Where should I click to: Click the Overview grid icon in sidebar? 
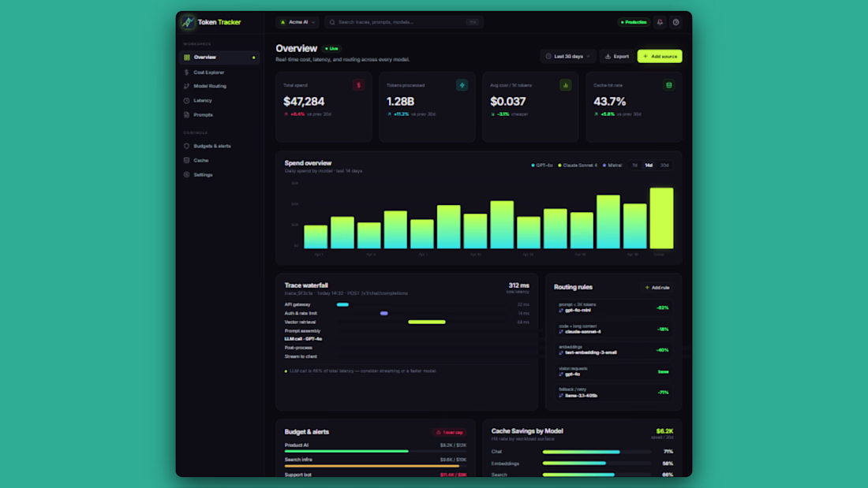pyautogui.click(x=187, y=57)
